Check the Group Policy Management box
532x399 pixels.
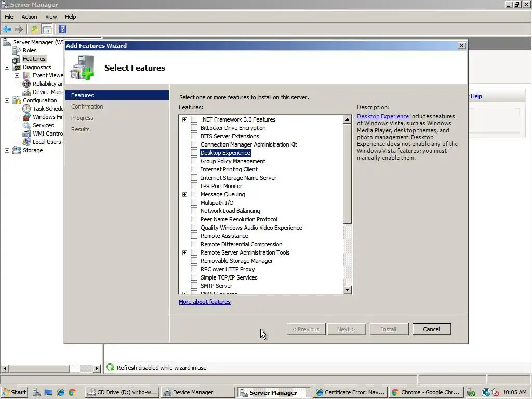point(194,161)
